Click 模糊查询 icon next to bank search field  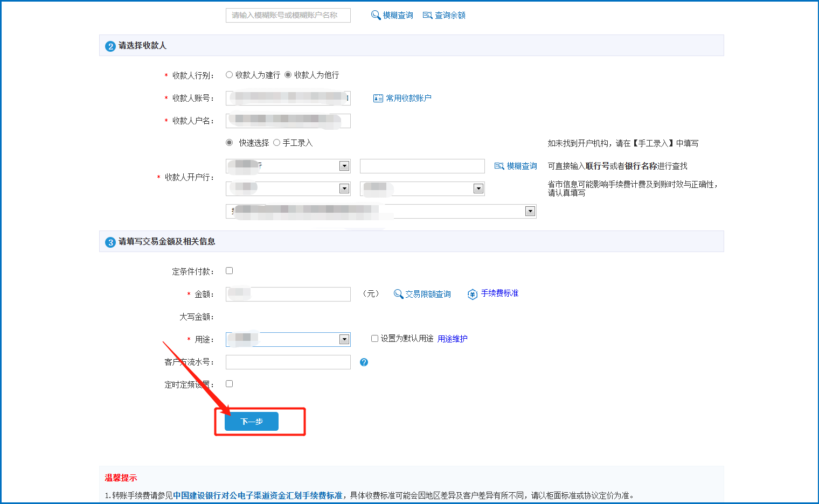click(x=499, y=166)
